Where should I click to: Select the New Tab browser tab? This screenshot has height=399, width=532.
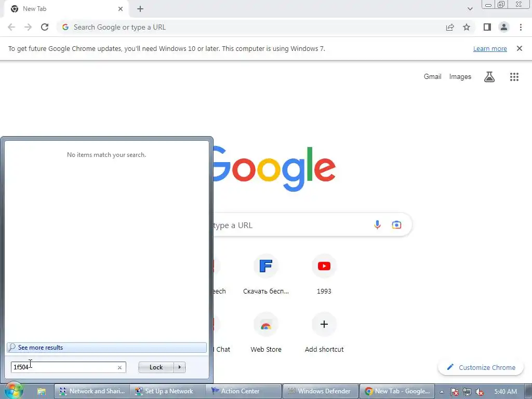[66, 9]
